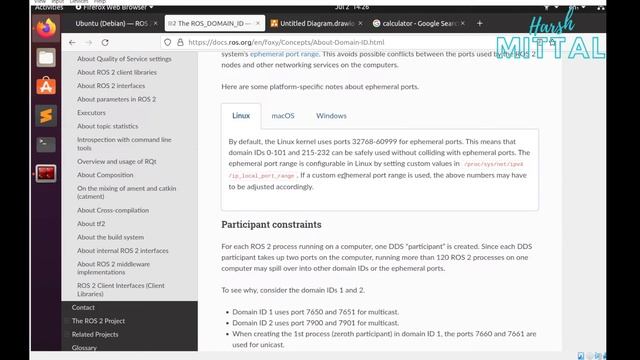Close the Untitled Diagram.drawio tab
The height and width of the screenshot is (360, 640).
(360, 24)
